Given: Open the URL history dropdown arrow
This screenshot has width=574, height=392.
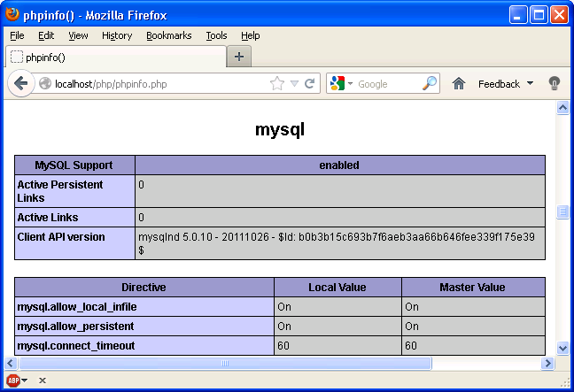Looking at the screenshot, I should pyautogui.click(x=294, y=84).
